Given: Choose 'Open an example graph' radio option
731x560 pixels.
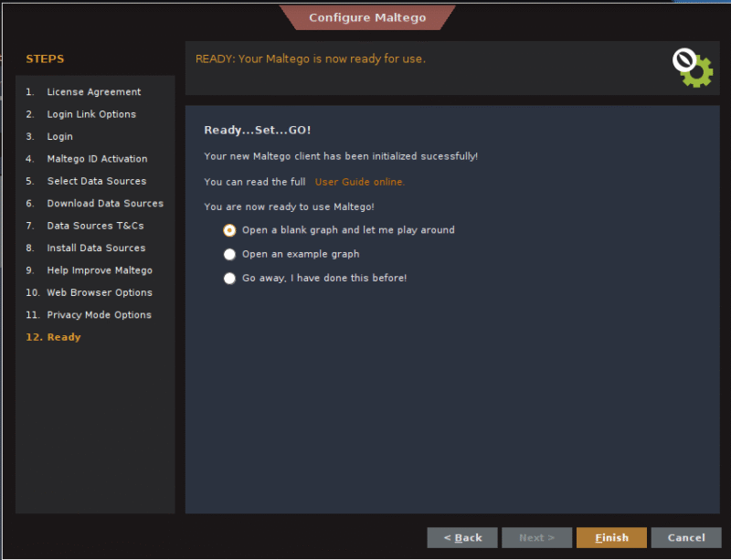Looking at the screenshot, I should [230, 254].
